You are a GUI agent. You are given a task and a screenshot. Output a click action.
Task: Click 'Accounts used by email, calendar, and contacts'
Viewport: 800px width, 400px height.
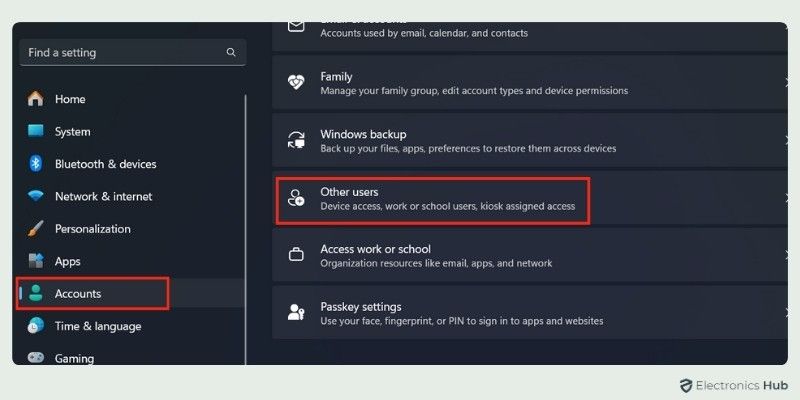[424, 33]
